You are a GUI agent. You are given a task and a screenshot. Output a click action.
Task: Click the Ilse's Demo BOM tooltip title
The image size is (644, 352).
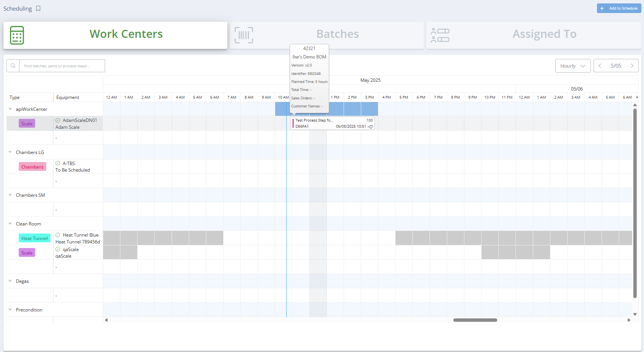click(x=309, y=57)
